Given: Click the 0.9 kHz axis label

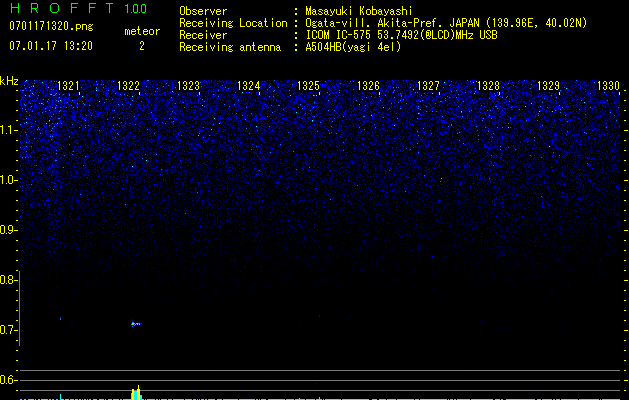Looking at the screenshot, I should coord(8,230).
